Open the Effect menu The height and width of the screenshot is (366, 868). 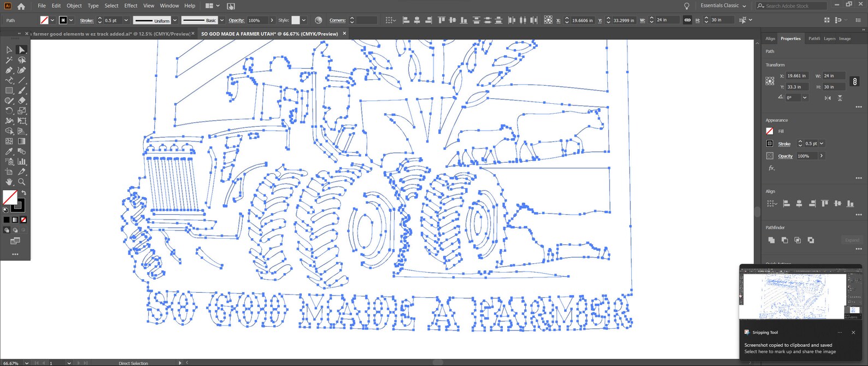click(x=131, y=5)
